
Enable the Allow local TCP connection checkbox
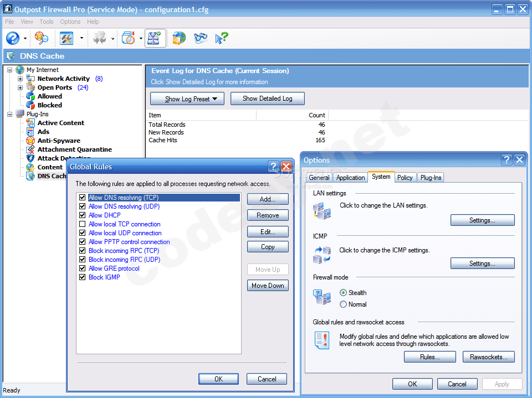coord(83,224)
